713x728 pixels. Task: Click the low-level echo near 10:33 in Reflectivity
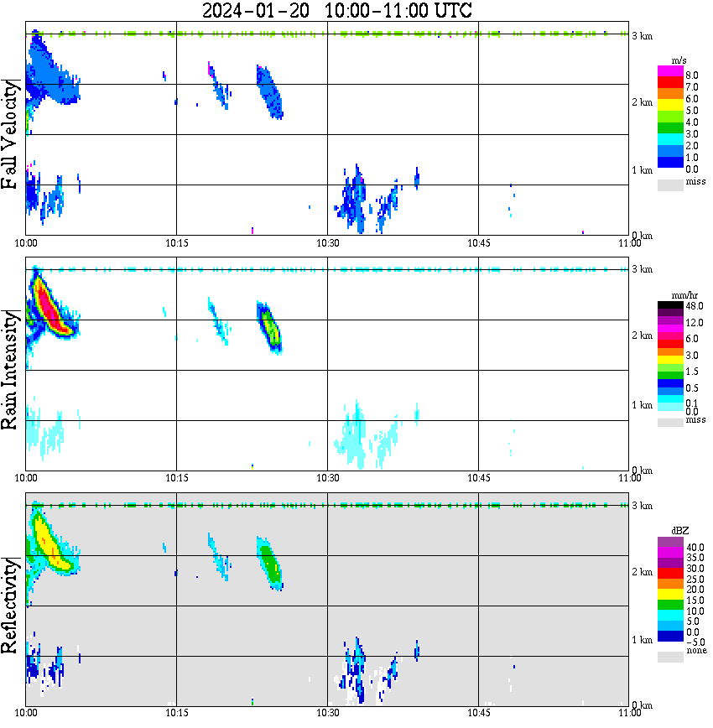pyautogui.click(x=356, y=669)
